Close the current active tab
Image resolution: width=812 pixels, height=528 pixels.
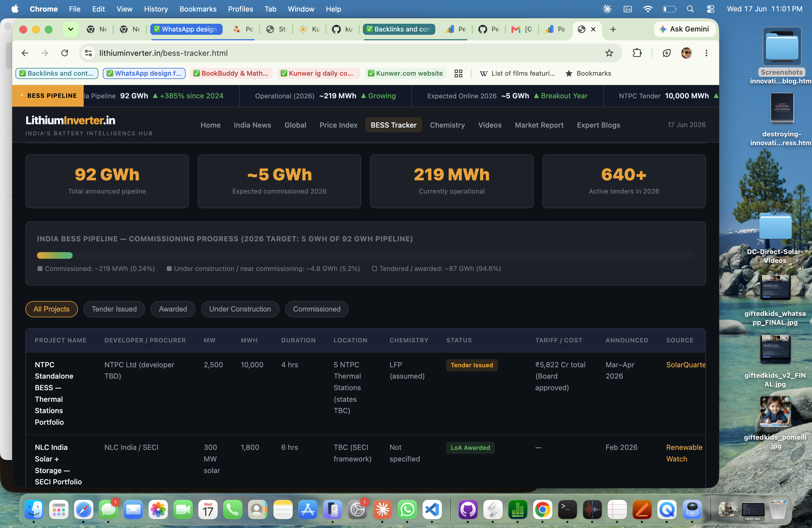(593, 29)
